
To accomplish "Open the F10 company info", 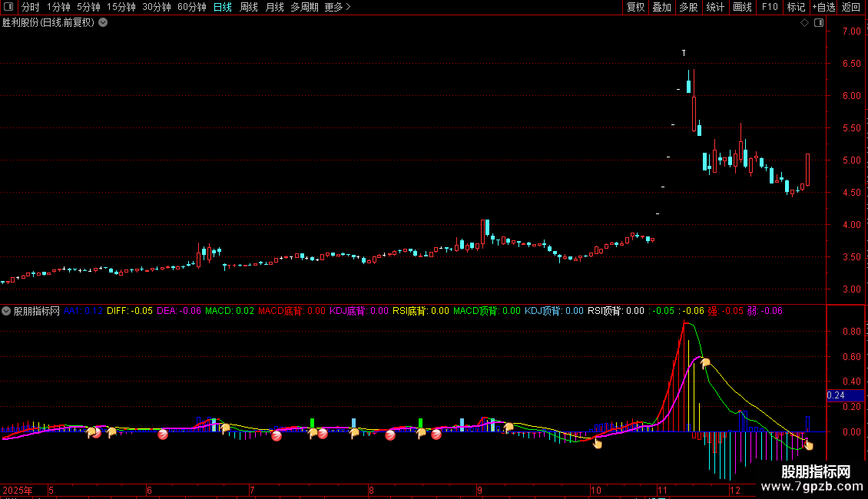I will 770,7.
